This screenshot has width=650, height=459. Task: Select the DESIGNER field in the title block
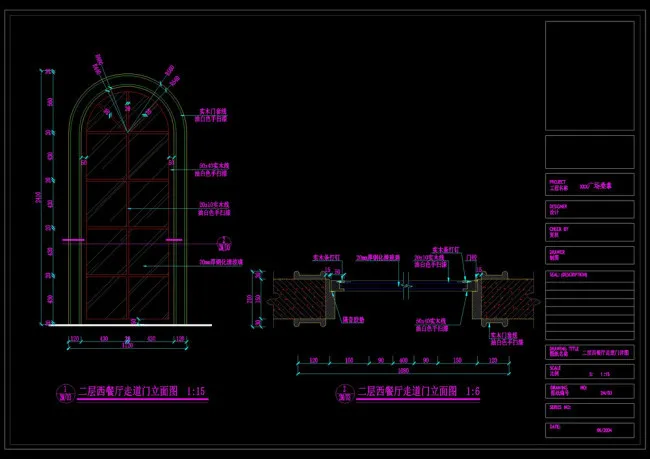coord(589,209)
